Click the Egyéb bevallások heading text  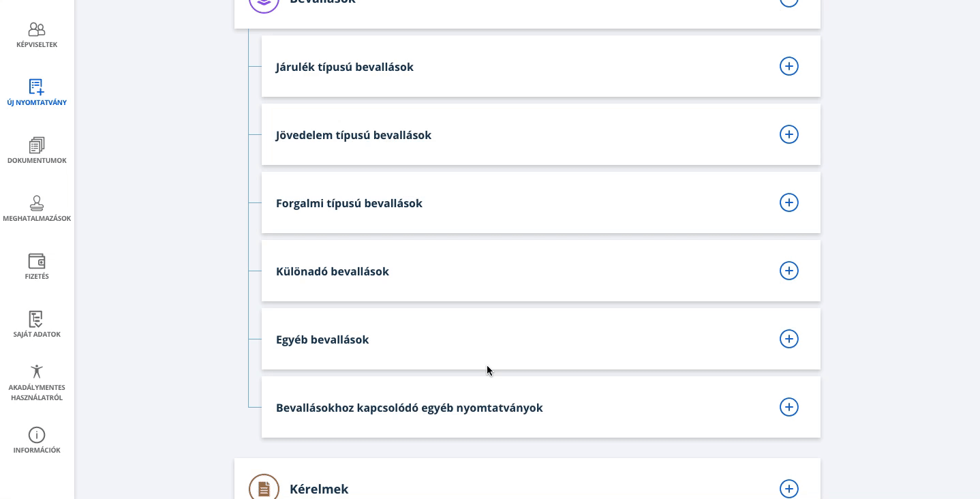pyautogui.click(x=322, y=339)
